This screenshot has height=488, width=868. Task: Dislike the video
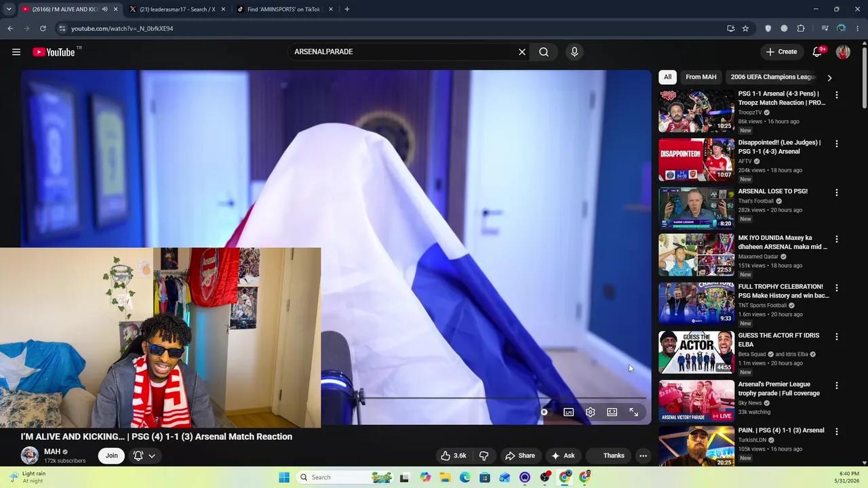484,455
